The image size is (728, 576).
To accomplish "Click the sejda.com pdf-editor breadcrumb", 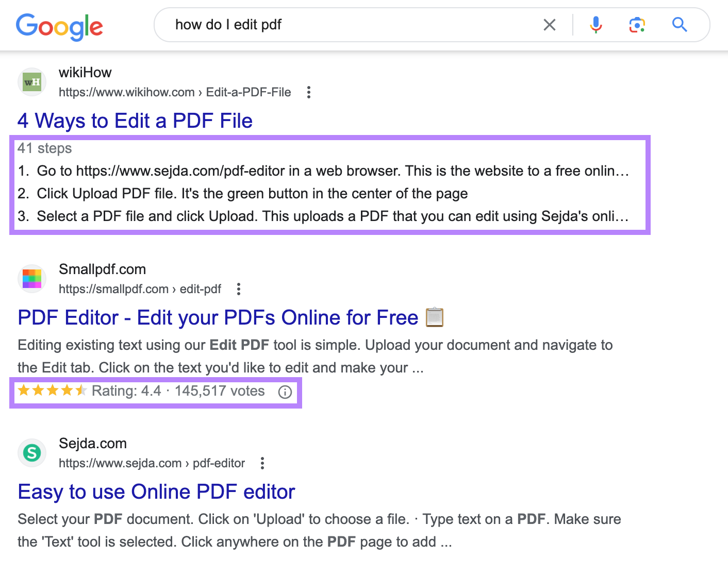I will point(152,463).
